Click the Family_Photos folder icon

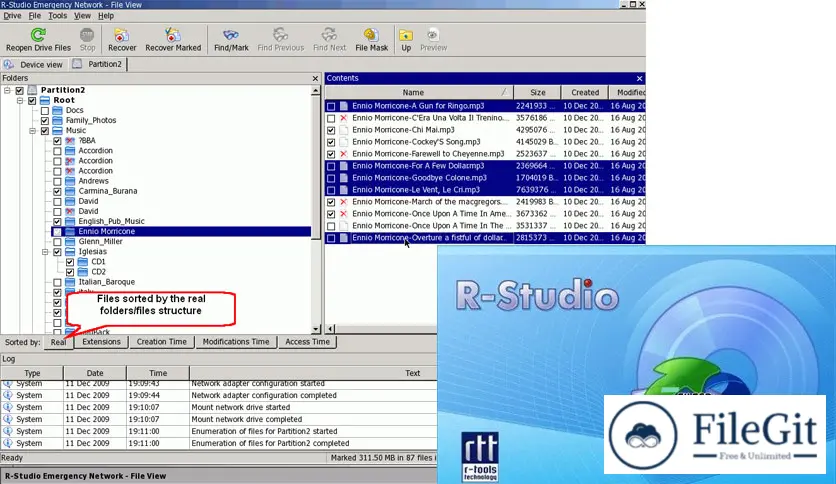[x=58, y=120]
